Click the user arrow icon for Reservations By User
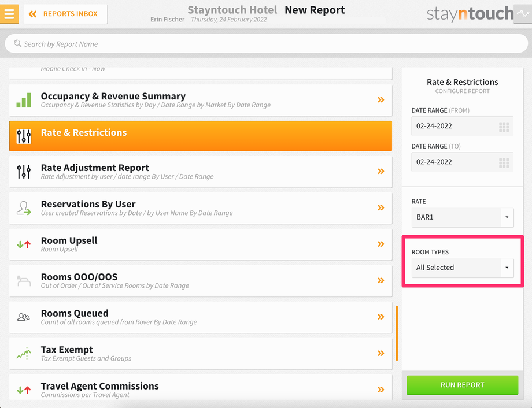Image resolution: width=532 pixels, height=408 pixels. pyautogui.click(x=24, y=208)
